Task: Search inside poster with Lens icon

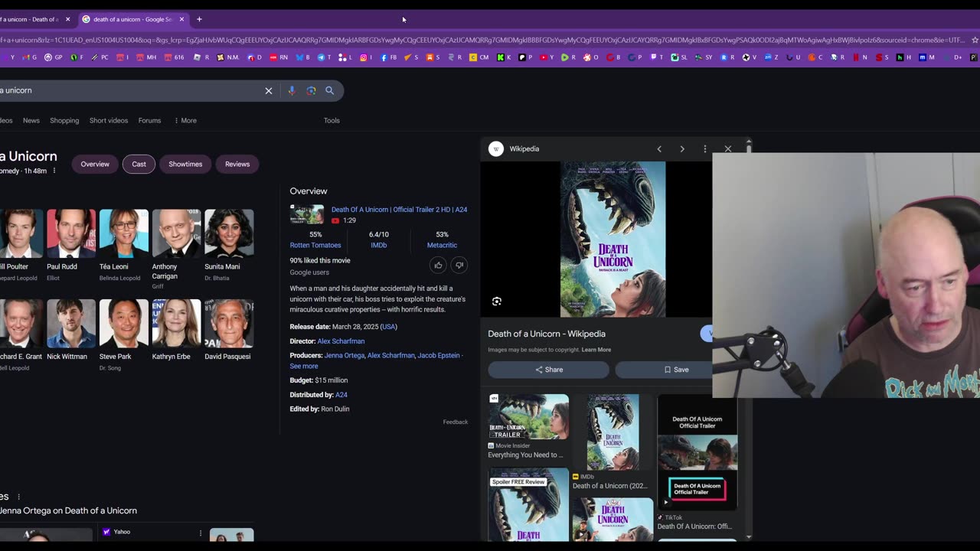Action: pyautogui.click(x=497, y=302)
